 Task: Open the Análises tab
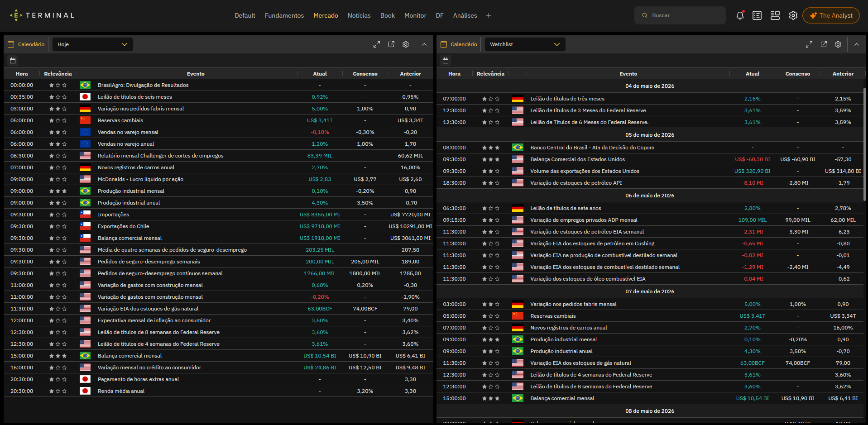[465, 15]
